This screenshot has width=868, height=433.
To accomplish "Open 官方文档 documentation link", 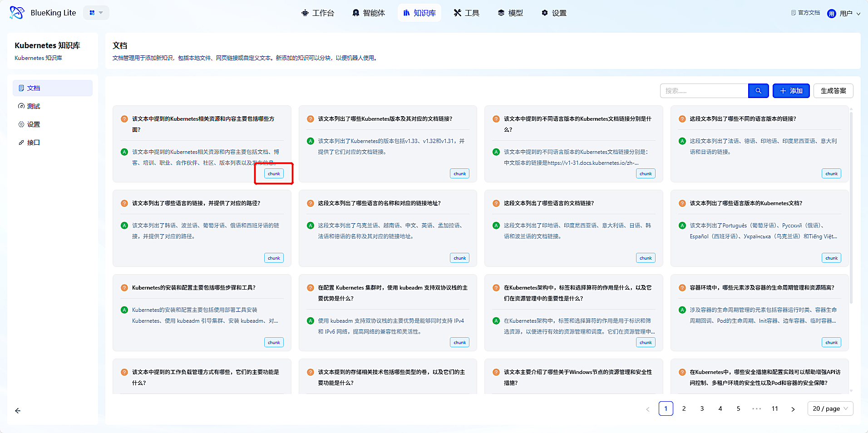I will 805,13.
